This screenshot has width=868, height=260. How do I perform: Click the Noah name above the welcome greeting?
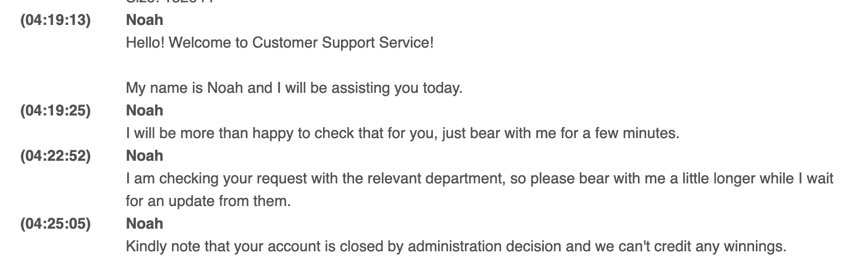[x=144, y=20]
